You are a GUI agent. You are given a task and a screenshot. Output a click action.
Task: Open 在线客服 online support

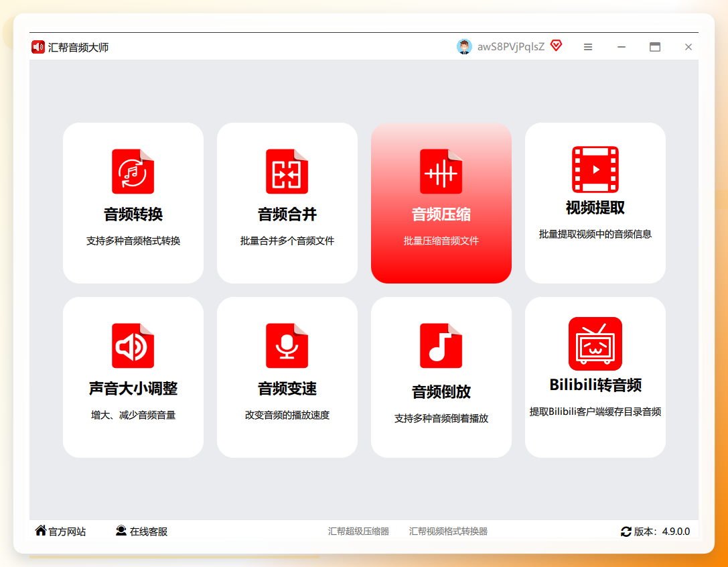click(x=149, y=531)
